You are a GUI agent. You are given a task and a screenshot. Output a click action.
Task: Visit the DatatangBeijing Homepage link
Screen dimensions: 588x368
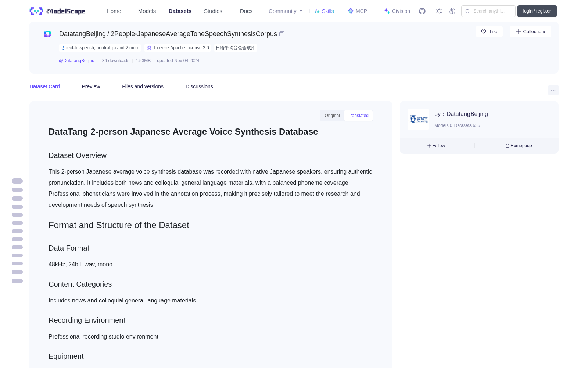(x=519, y=146)
